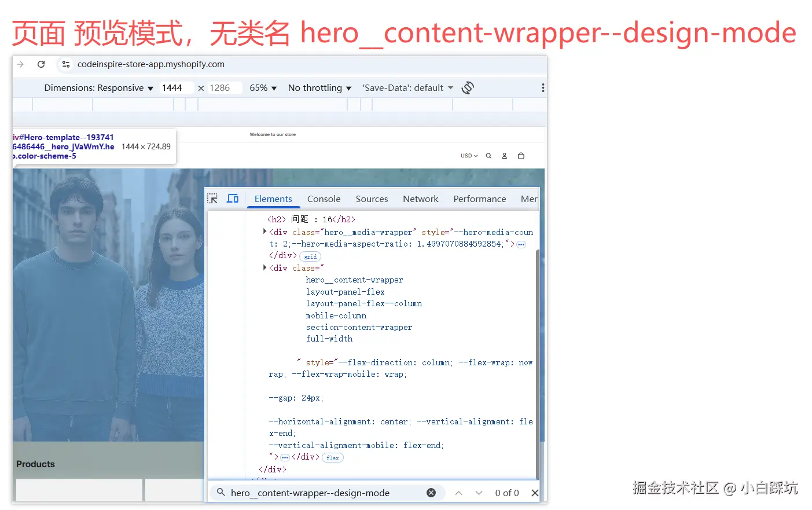Switch to the Console tab
812x510 pixels.
click(x=324, y=199)
